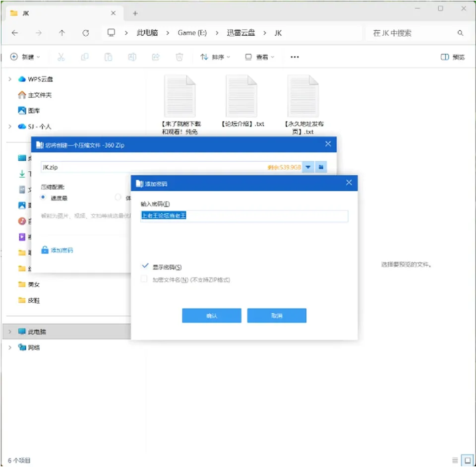Expand the 网络 tree node

tap(10, 347)
